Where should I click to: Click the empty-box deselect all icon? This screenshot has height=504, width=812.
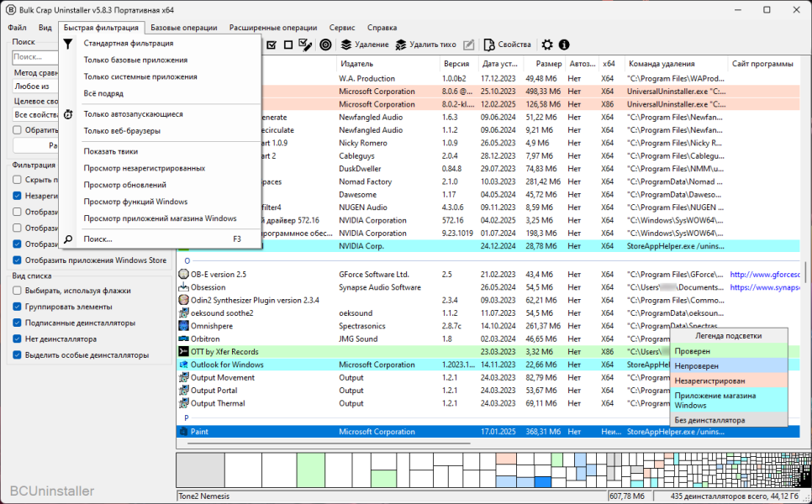pyautogui.click(x=288, y=45)
